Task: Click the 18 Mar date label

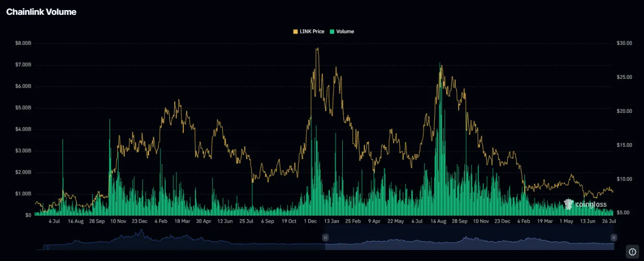Action: coord(182,222)
